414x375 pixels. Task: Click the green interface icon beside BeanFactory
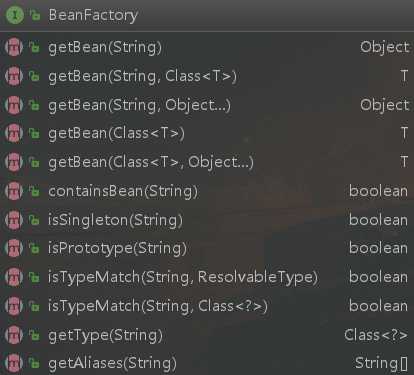14,15
